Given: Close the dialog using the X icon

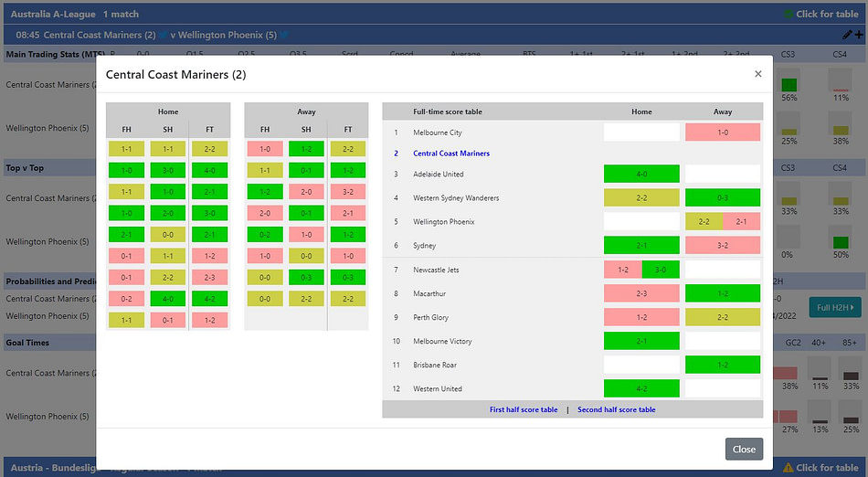Looking at the screenshot, I should pos(757,74).
